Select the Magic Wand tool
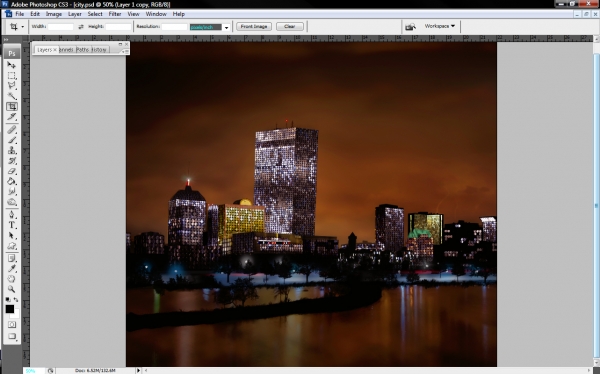Viewport: 600px width, 374px height. (x=12, y=96)
